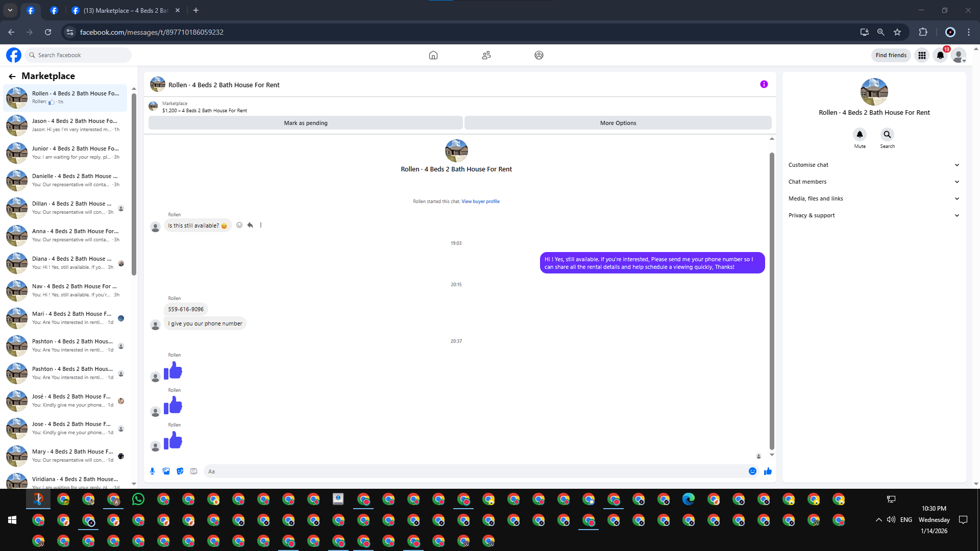
Task: Click the Aa message input field
Action: (x=475, y=471)
